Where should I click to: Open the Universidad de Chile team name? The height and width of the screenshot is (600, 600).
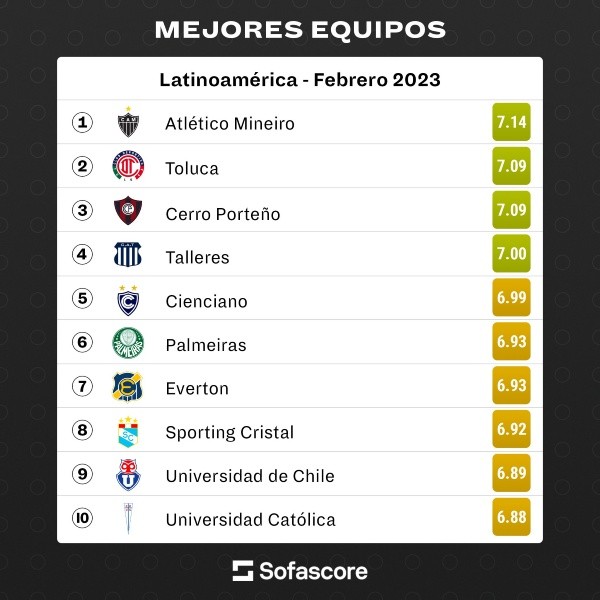pyautogui.click(x=249, y=476)
